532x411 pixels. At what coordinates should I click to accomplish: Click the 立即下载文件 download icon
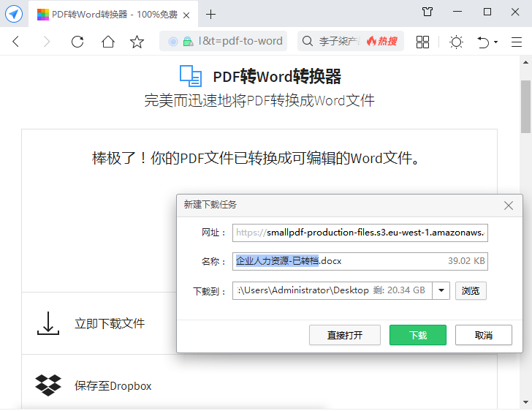point(48,323)
